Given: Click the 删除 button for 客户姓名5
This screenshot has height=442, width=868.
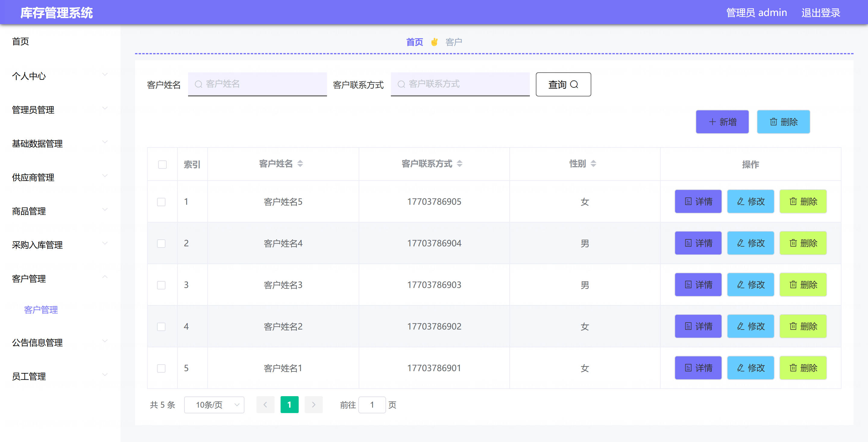Looking at the screenshot, I should pos(803,201).
